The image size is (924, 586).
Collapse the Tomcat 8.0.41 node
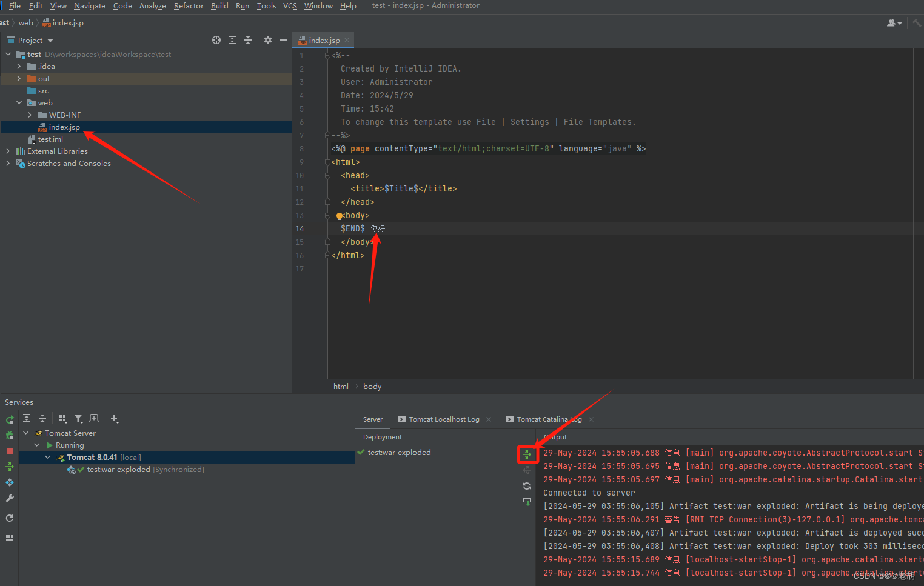(x=48, y=458)
